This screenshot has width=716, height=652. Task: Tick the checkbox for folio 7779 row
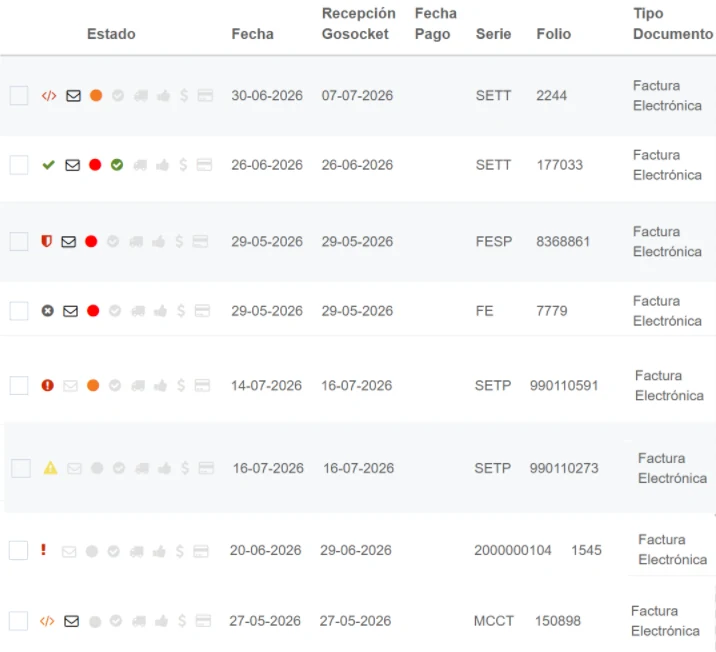(19, 311)
